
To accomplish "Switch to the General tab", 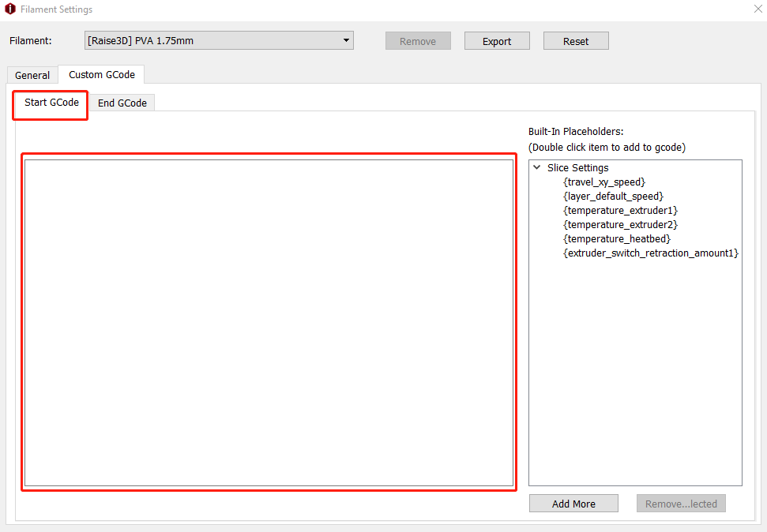I will [x=32, y=75].
